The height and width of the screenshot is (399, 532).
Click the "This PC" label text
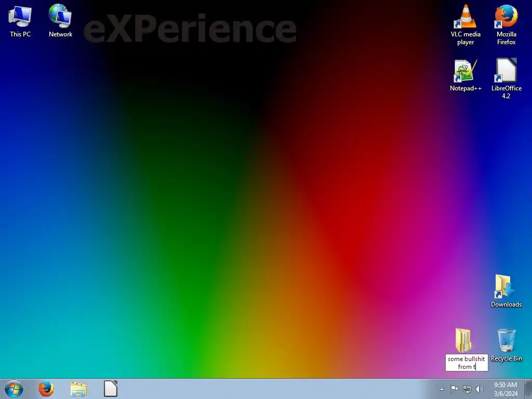(20, 34)
